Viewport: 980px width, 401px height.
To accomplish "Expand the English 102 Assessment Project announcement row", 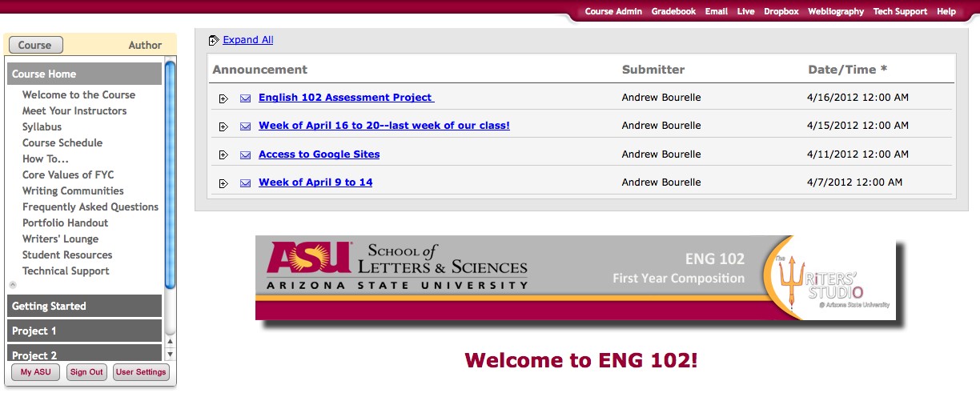I will pyautogui.click(x=223, y=98).
